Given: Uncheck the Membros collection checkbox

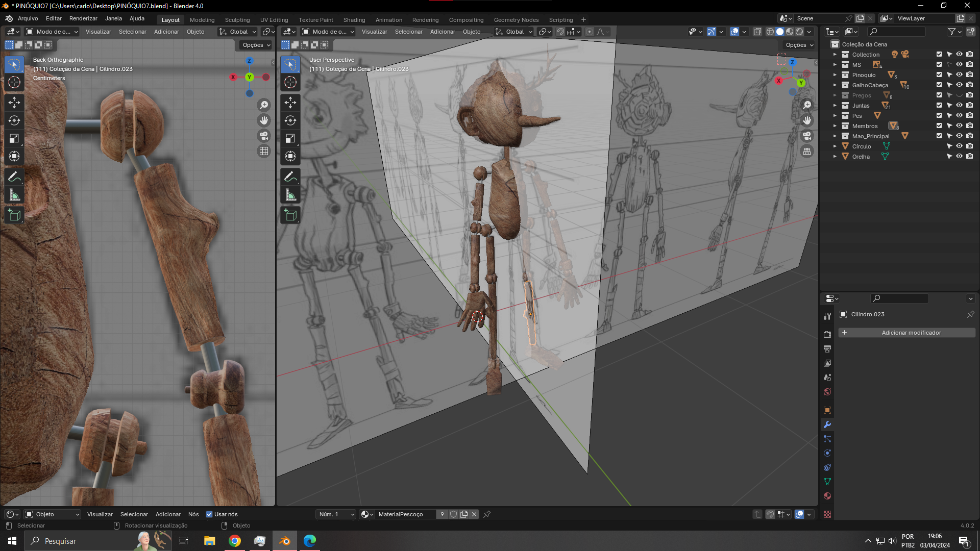Looking at the screenshot, I should coord(939,126).
